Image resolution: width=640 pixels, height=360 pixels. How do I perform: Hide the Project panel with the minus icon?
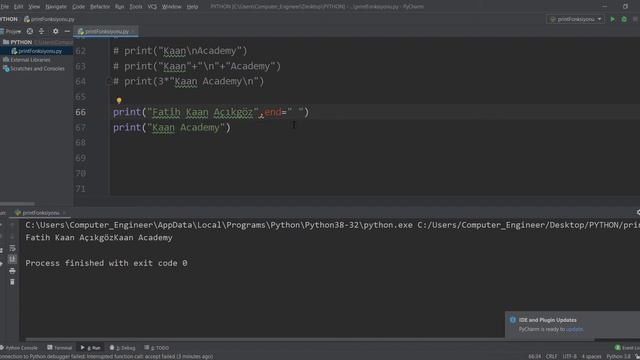(x=67, y=31)
